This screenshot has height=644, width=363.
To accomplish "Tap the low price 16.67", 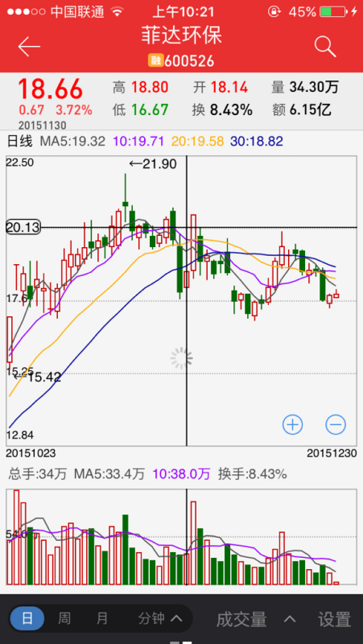I will [x=150, y=109].
